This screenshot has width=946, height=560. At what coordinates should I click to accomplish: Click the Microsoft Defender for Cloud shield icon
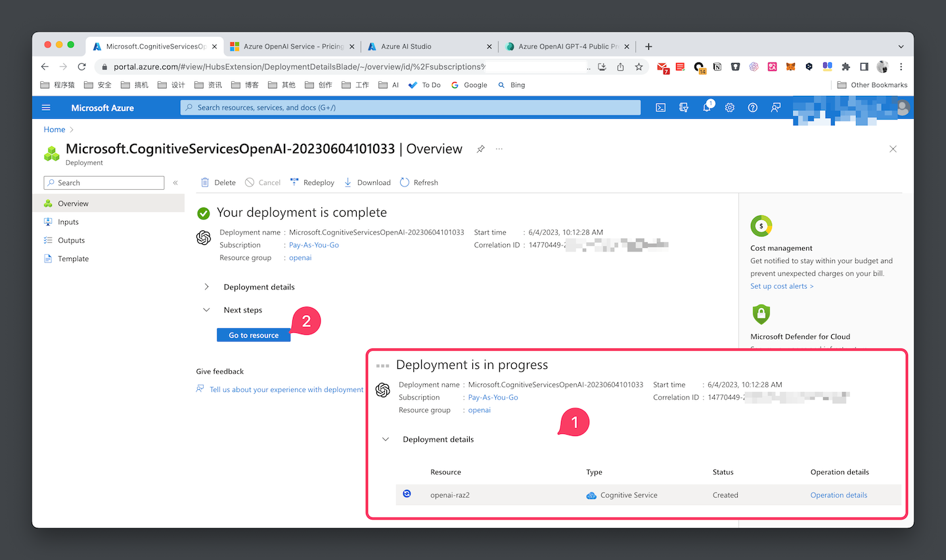pyautogui.click(x=761, y=314)
